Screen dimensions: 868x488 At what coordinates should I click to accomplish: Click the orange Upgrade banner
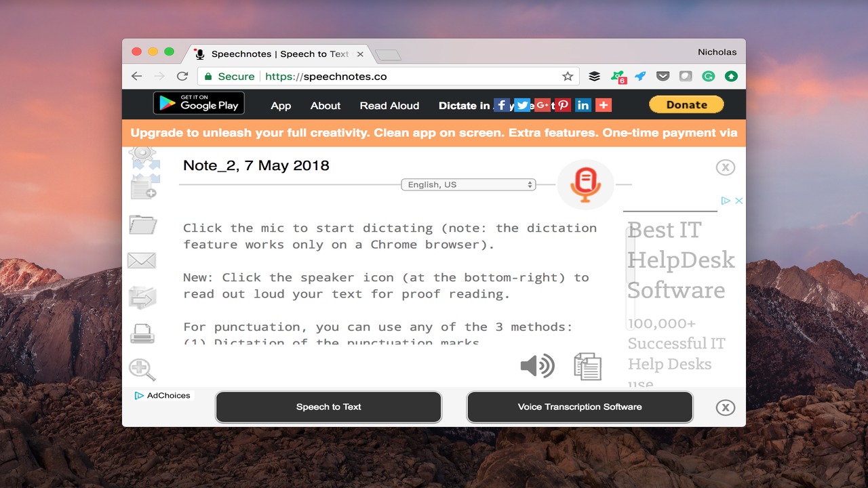coord(434,133)
